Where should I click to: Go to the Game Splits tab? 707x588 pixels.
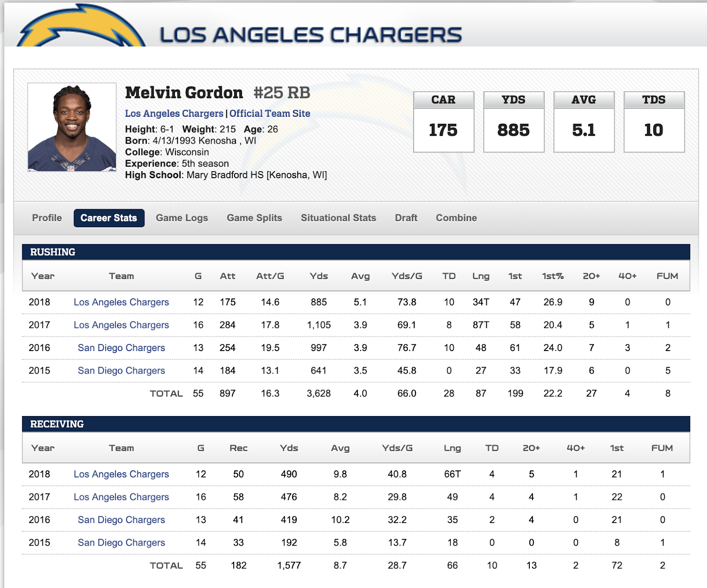(255, 218)
